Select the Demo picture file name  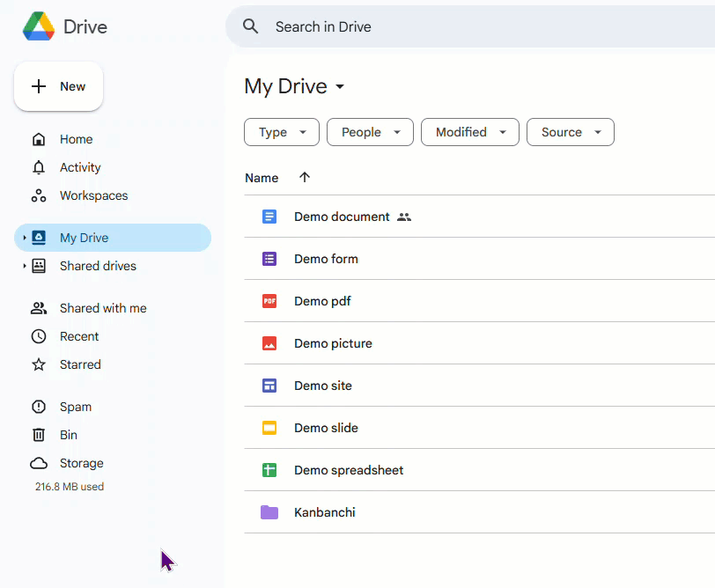[x=334, y=343]
